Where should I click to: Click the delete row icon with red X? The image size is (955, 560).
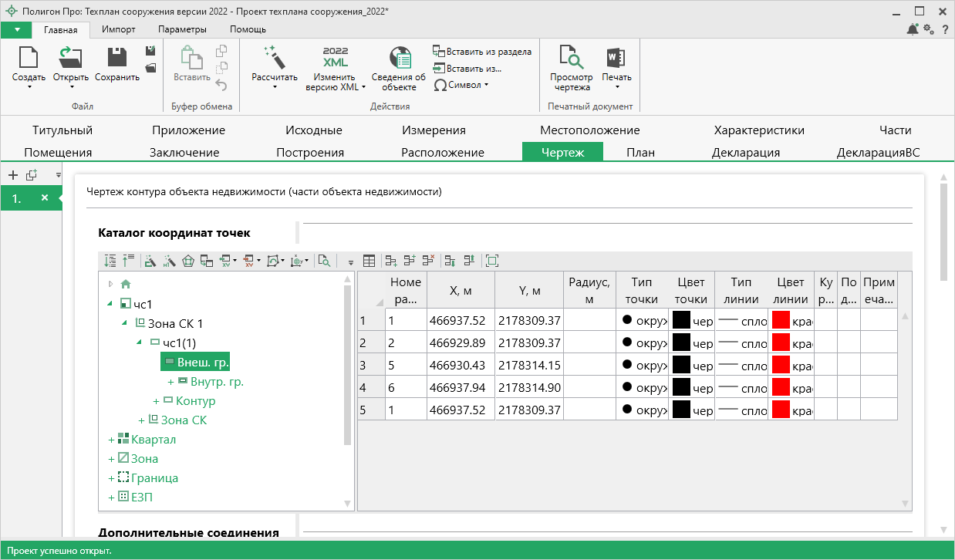point(429,261)
